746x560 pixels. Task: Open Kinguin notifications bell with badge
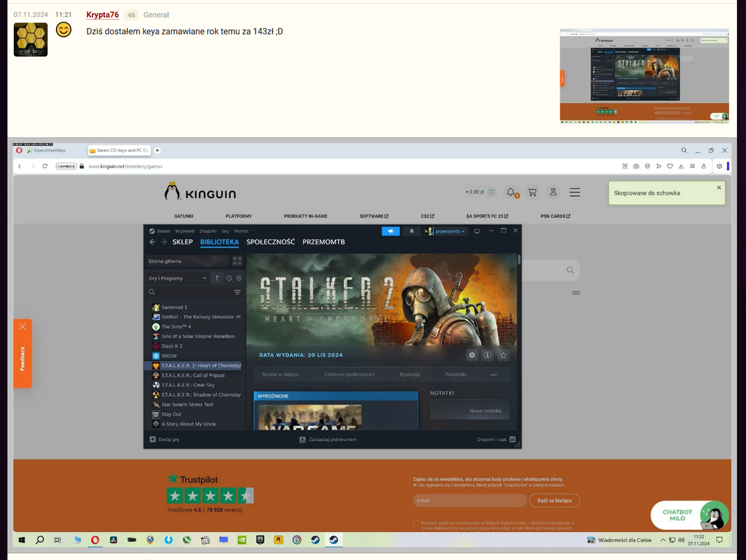tap(511, 192)
